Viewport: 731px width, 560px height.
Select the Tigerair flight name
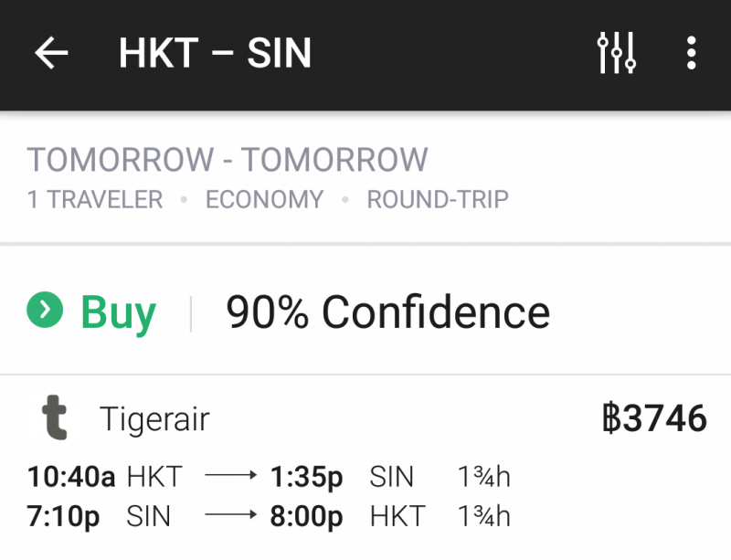coord(154,418)
